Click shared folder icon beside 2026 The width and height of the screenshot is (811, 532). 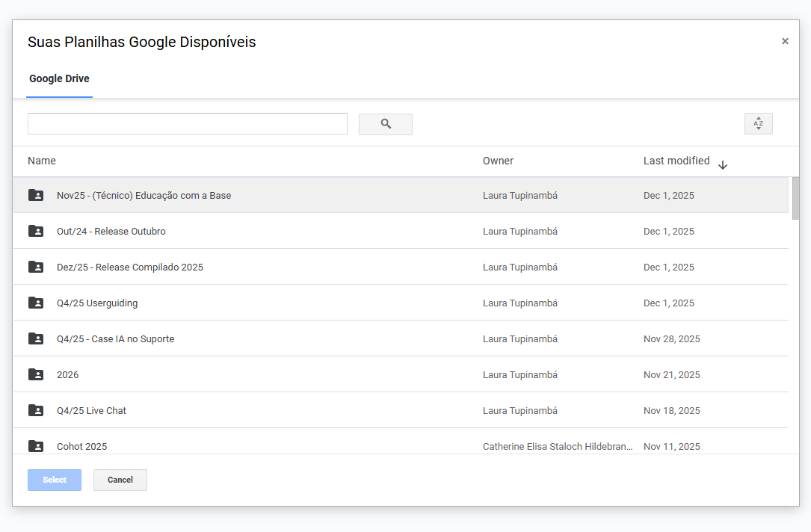(x=36, y=375)
